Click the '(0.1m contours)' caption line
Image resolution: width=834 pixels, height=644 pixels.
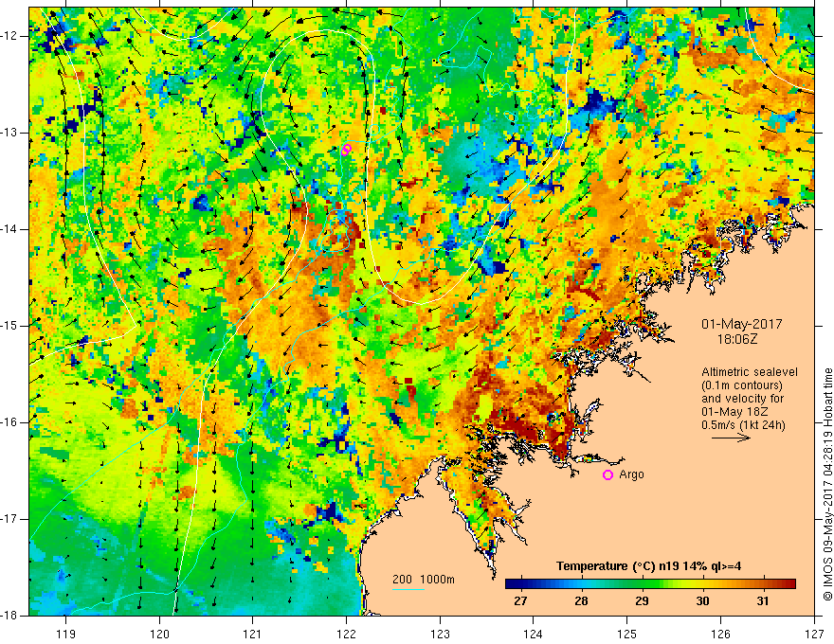point(742,385)
